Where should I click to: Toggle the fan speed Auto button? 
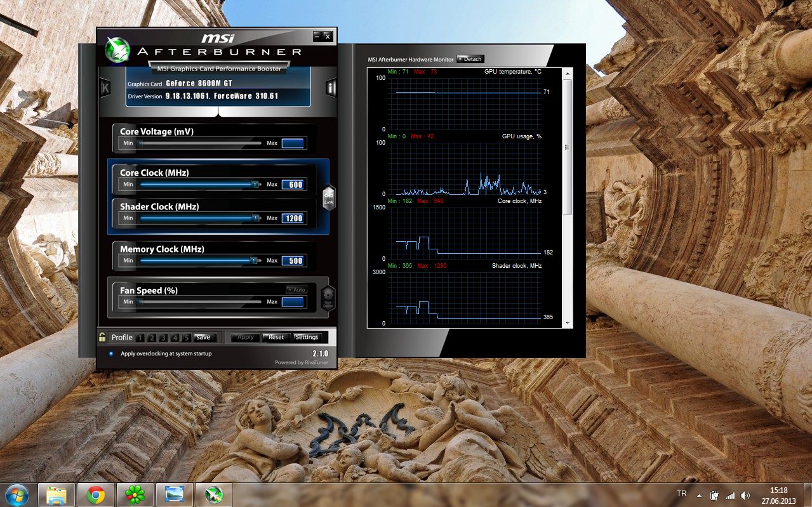[x=296, y=289]
